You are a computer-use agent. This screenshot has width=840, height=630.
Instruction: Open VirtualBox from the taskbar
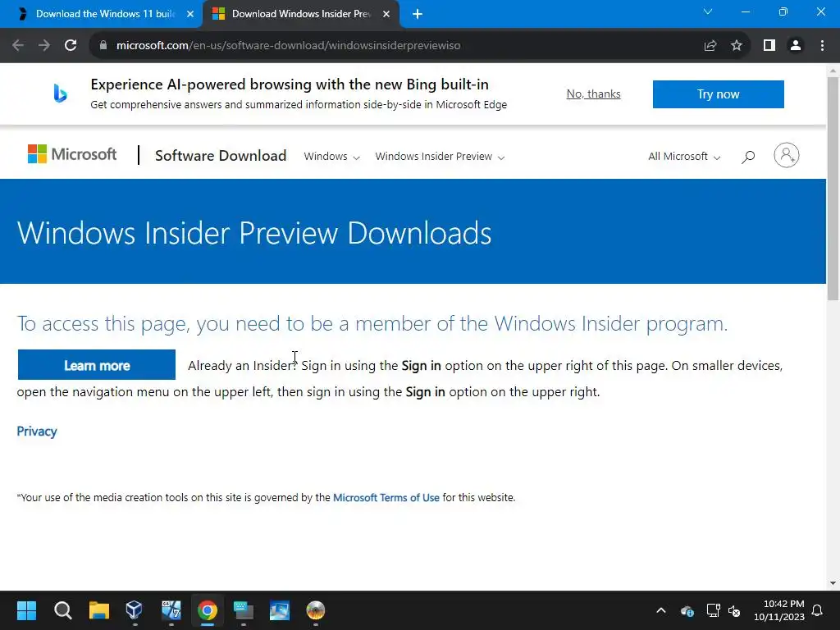[x=134, y=610]
